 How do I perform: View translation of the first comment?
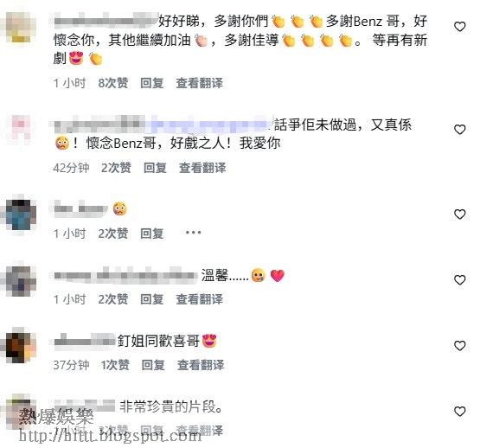[199, 83]
